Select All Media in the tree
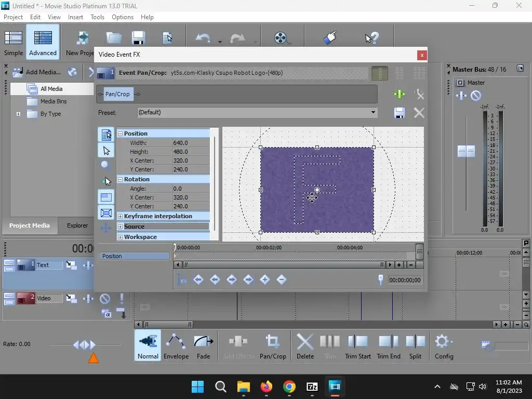This screenshot has height=399, width=532. coord(51,89)
